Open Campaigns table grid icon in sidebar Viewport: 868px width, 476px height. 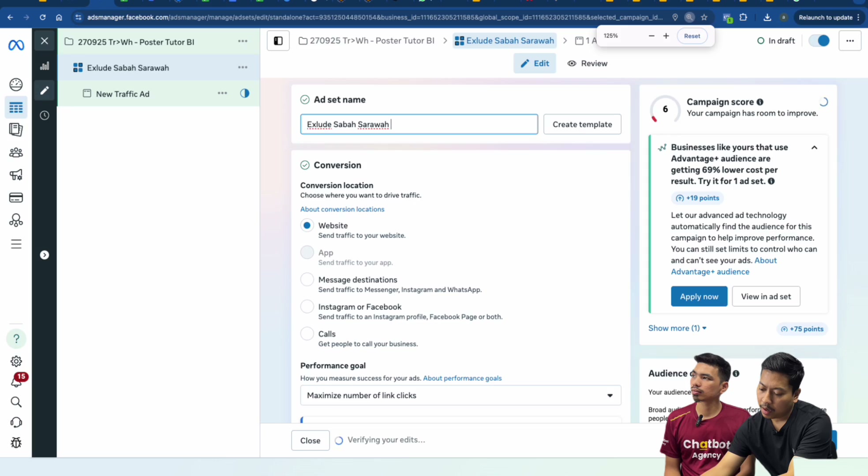click(16, 108)
